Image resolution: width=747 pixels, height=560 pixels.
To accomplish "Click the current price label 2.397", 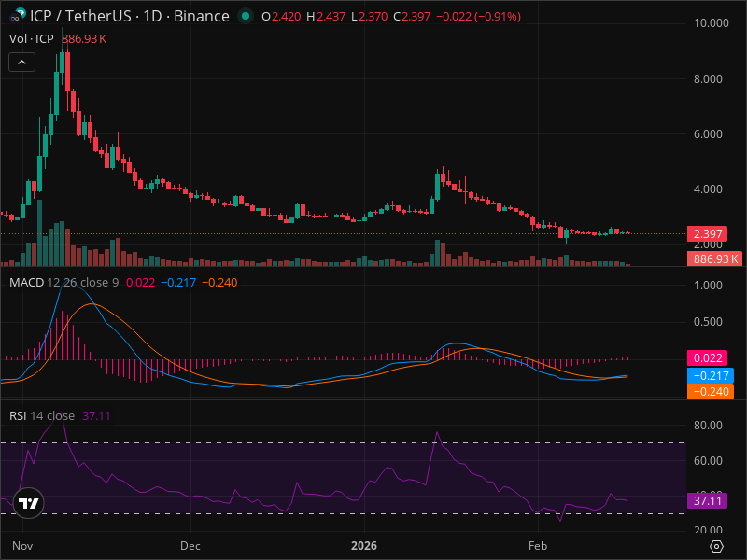I will [707, 234].
